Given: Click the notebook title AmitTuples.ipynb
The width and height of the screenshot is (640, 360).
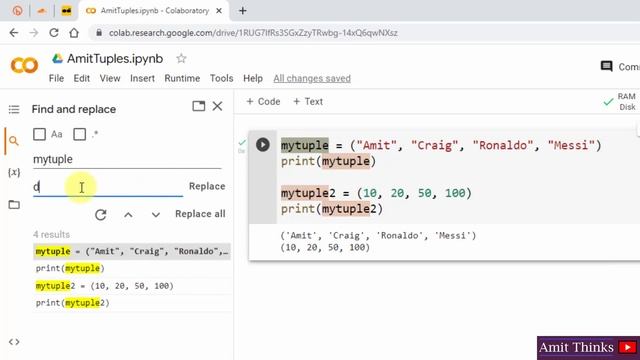Looking at the screenshot, I should point(115,59).
